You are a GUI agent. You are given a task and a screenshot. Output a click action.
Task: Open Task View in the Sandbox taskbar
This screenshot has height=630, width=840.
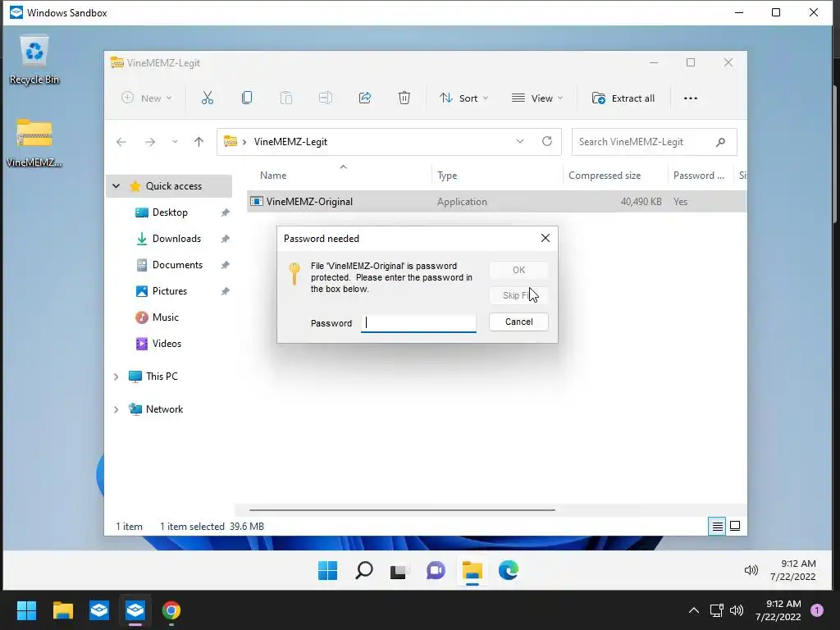coord(399,571)
